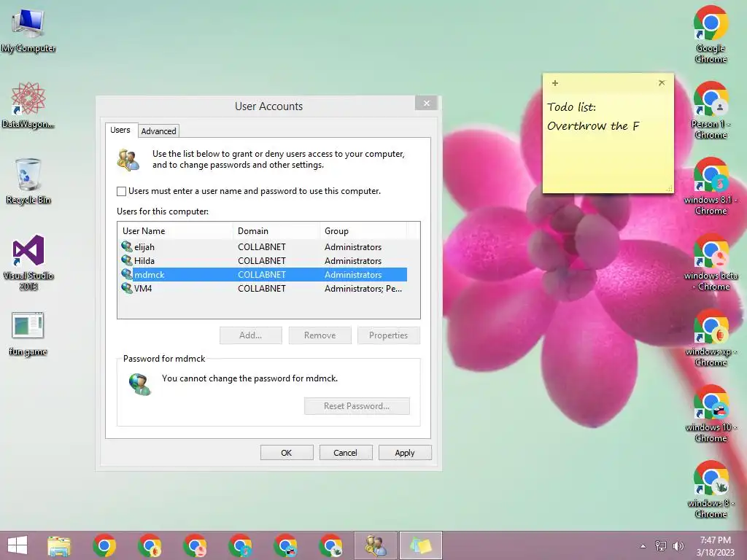Sort by User Name column header
Viewport: 747px width, 560px height.
tap(175, 231)
